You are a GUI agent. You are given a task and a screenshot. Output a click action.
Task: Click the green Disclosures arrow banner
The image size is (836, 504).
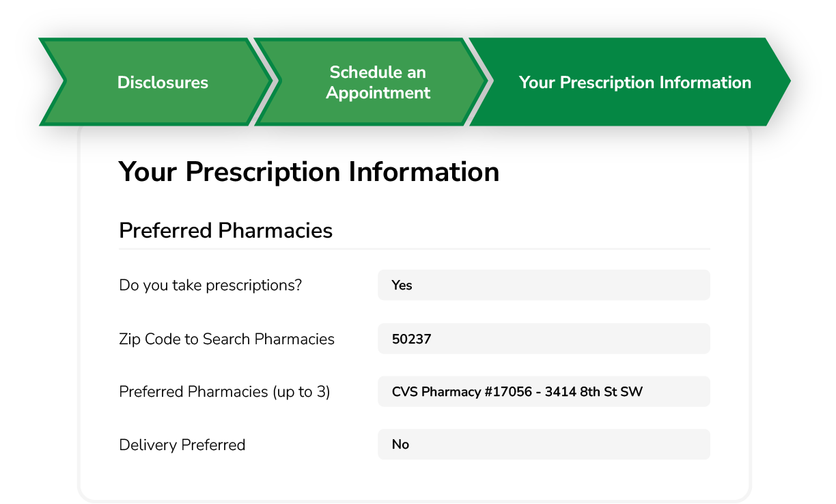(163, 82)
